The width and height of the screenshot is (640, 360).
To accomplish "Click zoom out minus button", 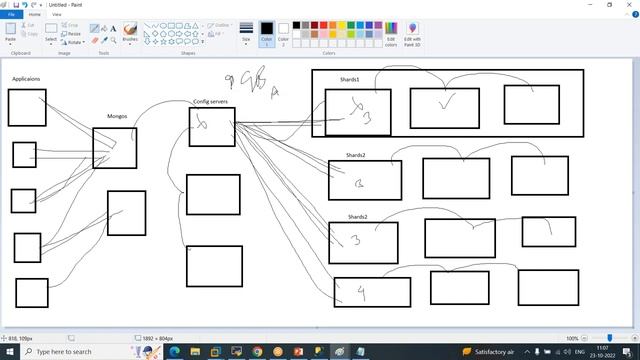I will point(584,338).
